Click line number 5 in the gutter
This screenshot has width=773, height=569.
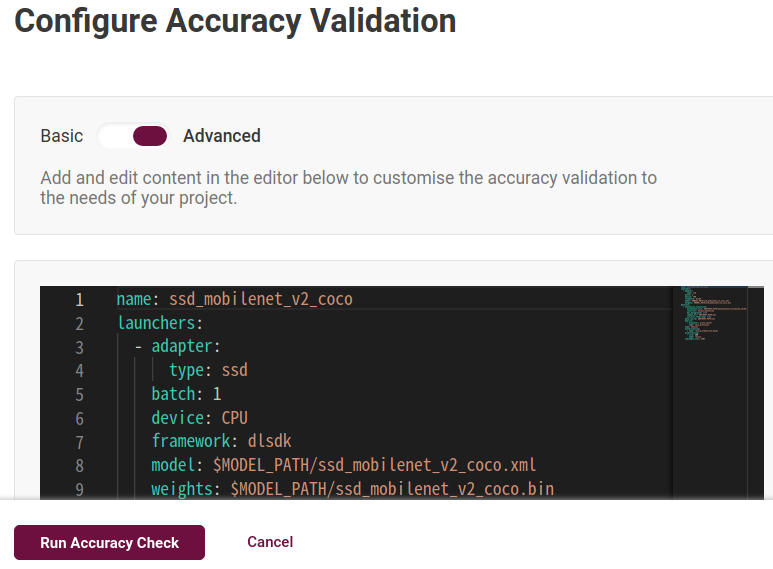(79, 394)
